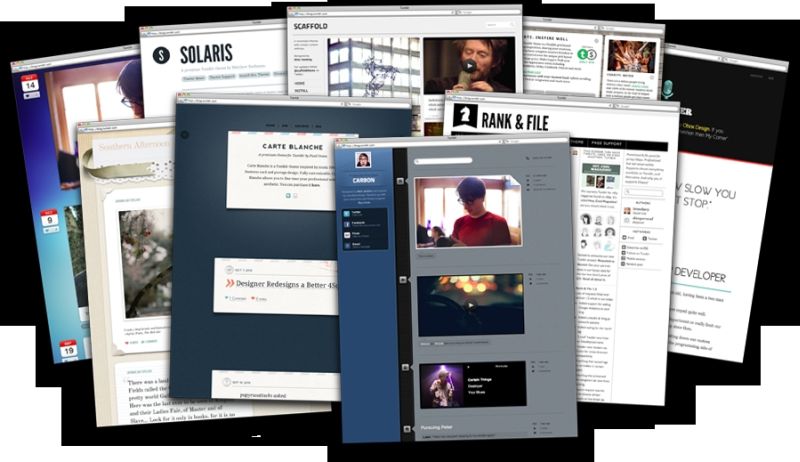Open the red-shirt photo post in Carbon
This screenshot has height=462, width=800.
coord(468,211)
